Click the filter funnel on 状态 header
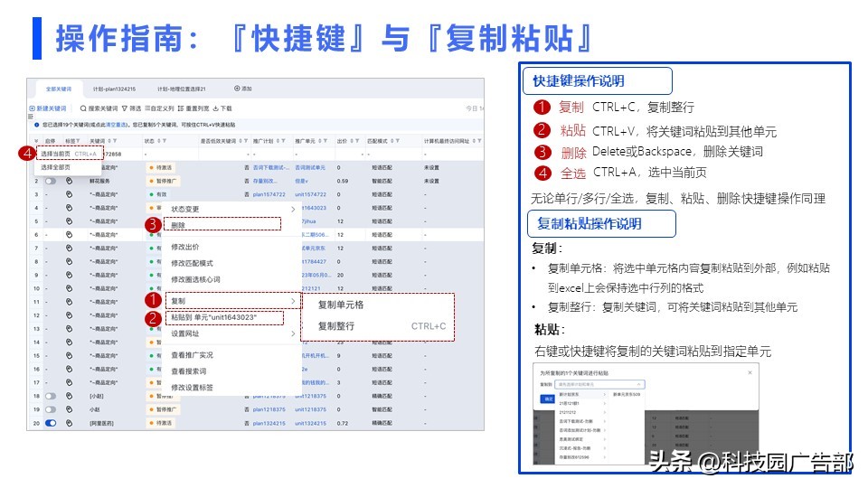This screenshot has height=488, width=868. (165, 141)
